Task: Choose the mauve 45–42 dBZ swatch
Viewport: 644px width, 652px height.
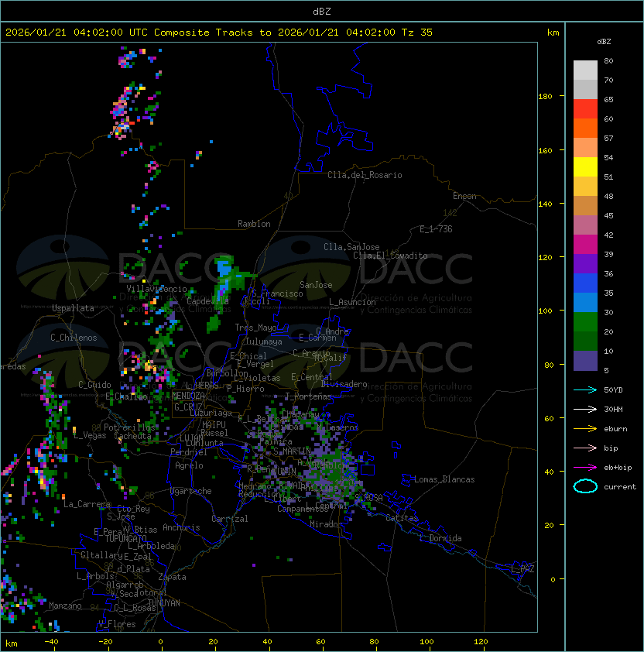Action: [x=585, y=225]
